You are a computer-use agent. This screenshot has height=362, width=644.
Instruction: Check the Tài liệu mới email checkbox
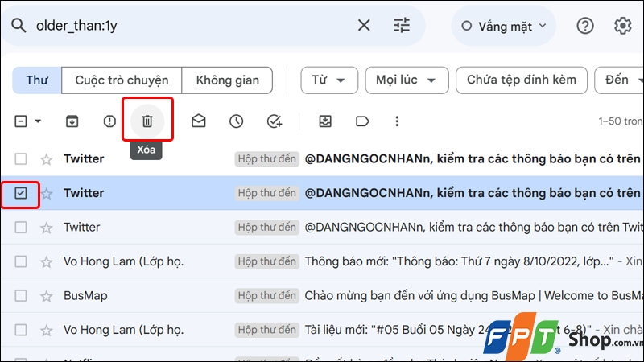tap(21, 330)
